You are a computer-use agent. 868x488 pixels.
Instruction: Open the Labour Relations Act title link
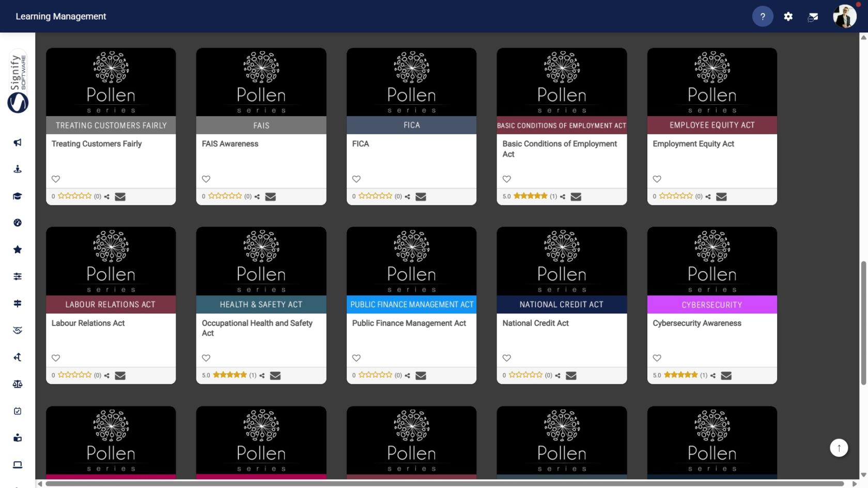pos(88,323)
